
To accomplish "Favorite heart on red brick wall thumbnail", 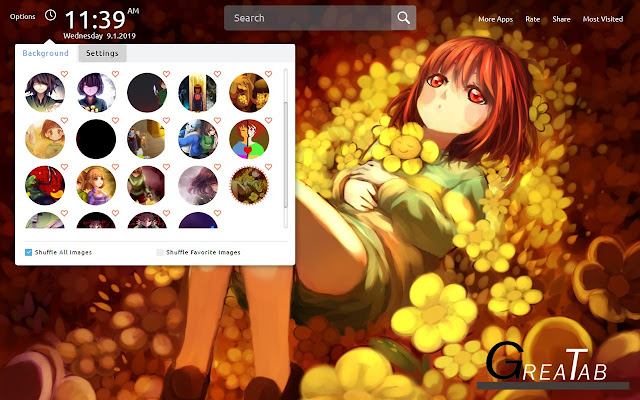I will 64,167.
